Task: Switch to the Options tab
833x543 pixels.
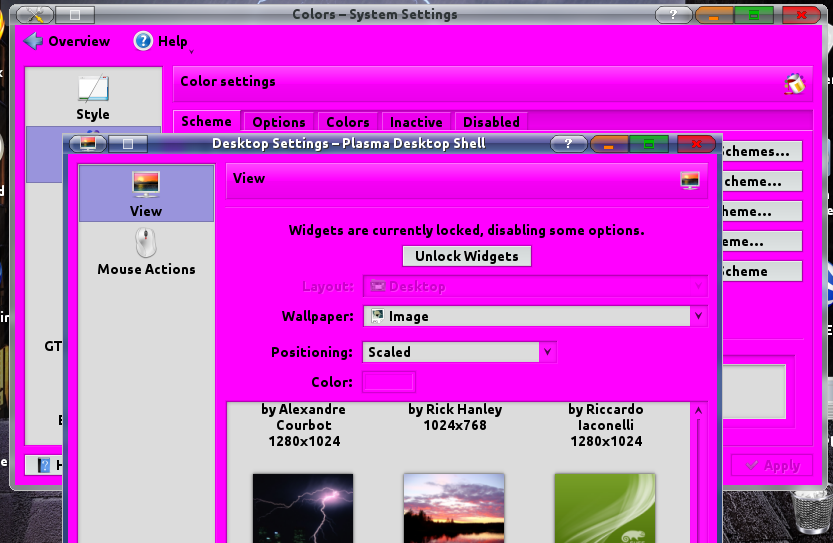Action: [279, 122]
